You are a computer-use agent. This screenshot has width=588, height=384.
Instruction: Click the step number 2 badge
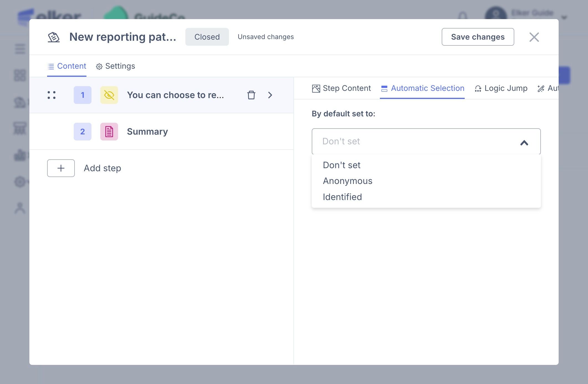coord(83,132)
